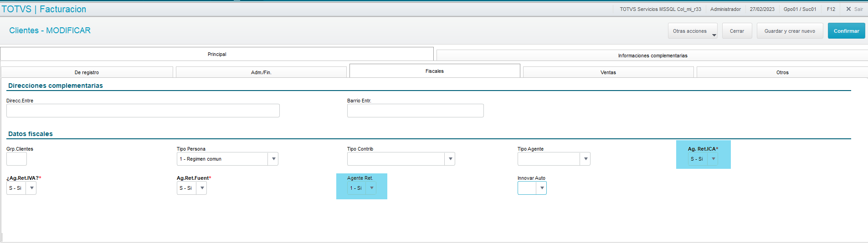The image size is (868, 243).
Task: Switch to the Otros tab
Action: (x=782, y=72)
